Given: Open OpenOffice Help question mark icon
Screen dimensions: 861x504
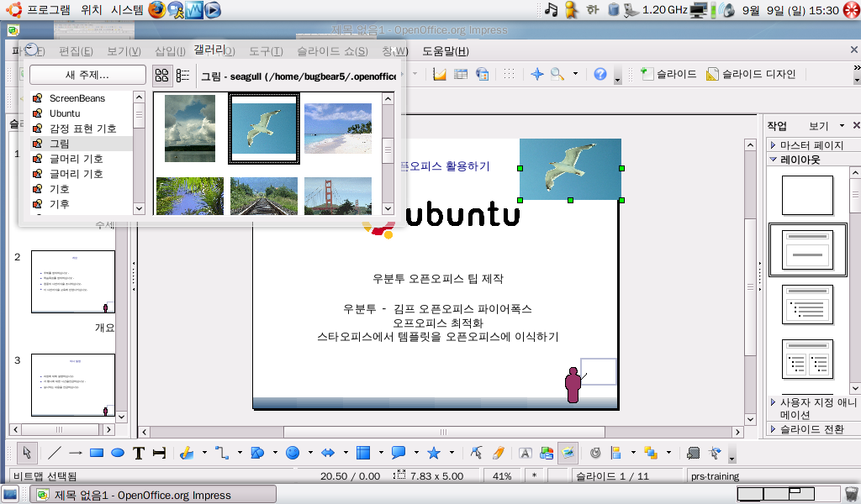Looking at the screenshot, I should (600, 74).
